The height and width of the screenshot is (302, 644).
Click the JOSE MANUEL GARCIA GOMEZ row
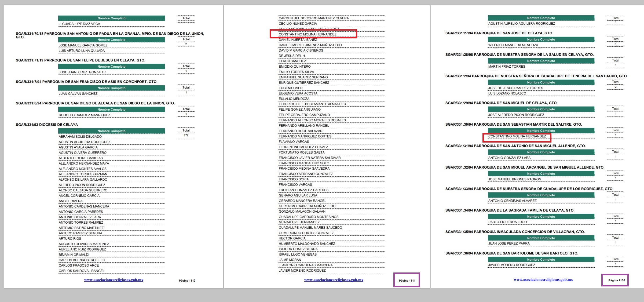112,45
